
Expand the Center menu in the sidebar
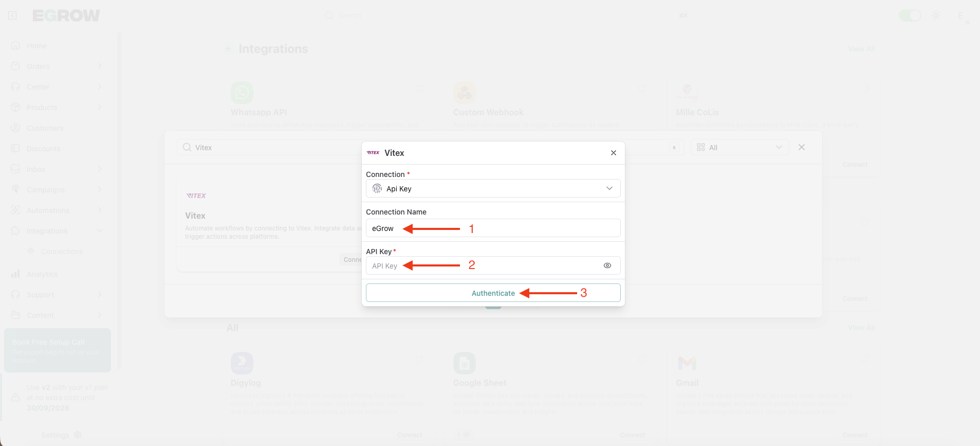coord(100,87)
